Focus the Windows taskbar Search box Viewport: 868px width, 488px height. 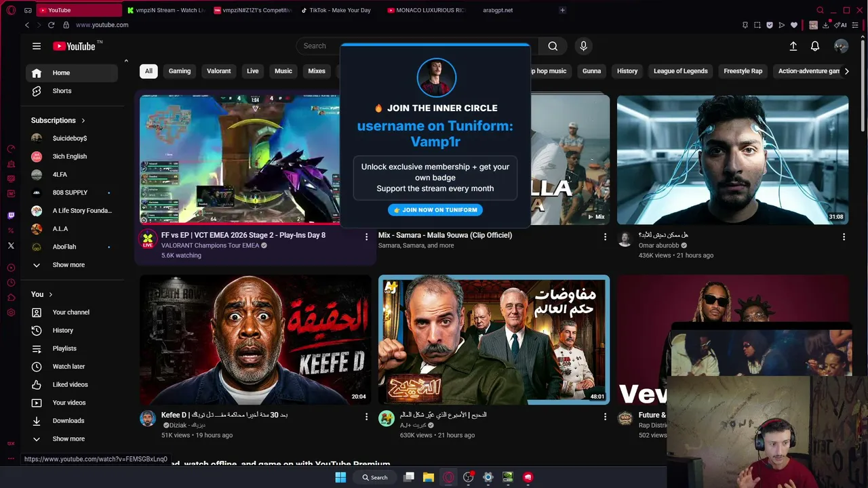click(375, 477)
